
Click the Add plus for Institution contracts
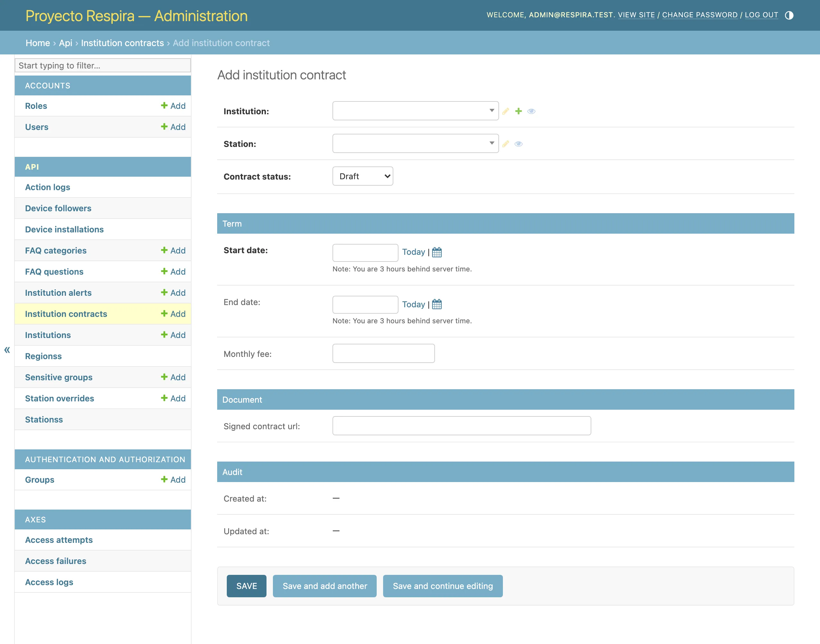click(173, 314)
